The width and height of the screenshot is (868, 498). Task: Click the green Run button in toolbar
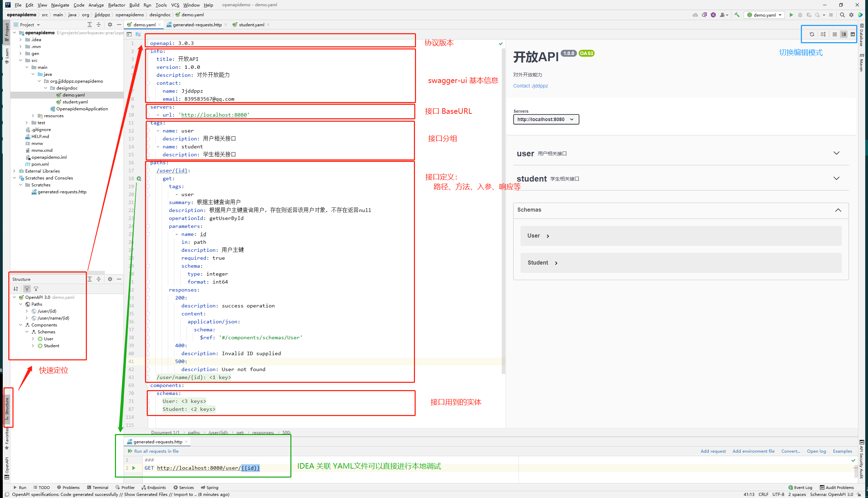click(791, 15)
